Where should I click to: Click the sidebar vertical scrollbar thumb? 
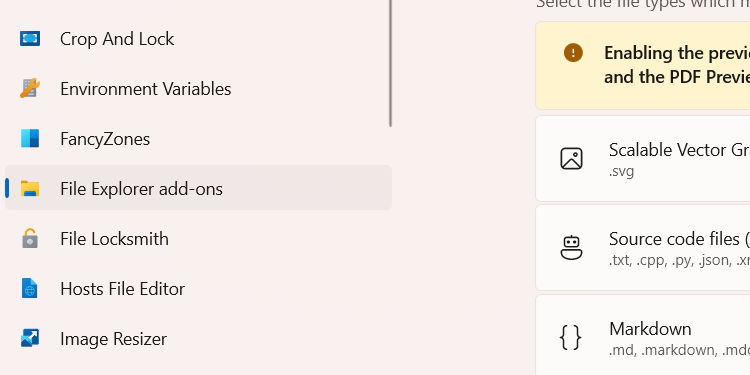(390, 62)
